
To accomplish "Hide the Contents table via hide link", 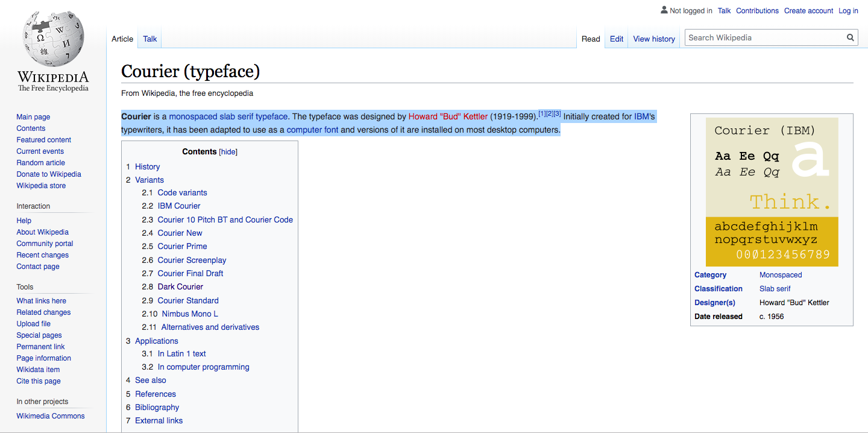I will coord(228,152).
